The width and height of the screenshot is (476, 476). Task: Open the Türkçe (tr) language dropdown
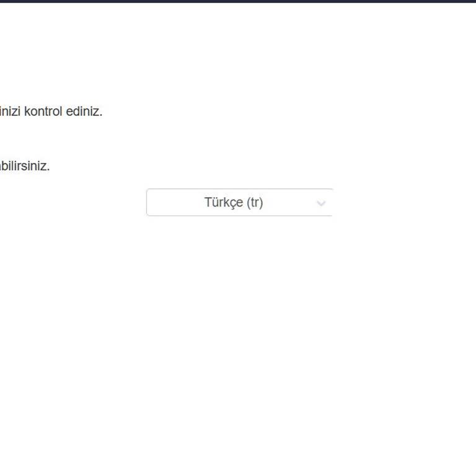tap(239, 202)
